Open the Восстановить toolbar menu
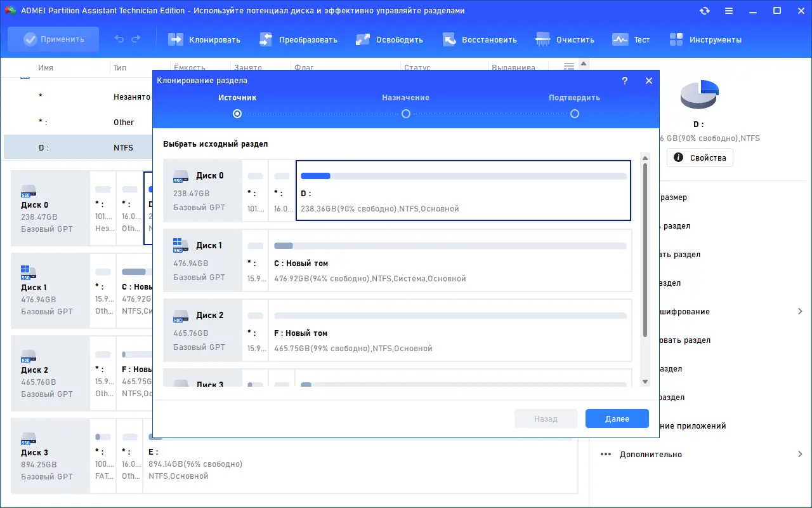 pyautogui.click(x=480, y=39)
